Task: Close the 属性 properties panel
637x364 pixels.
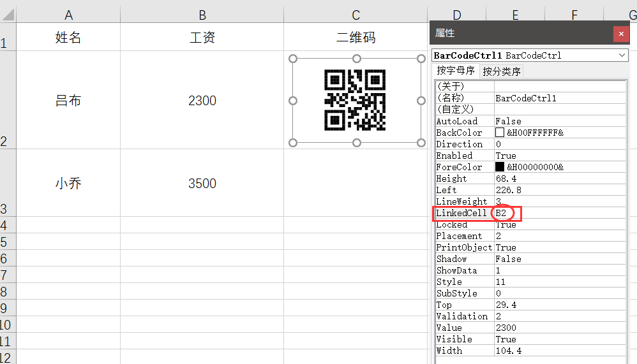Action: point(621,34)
